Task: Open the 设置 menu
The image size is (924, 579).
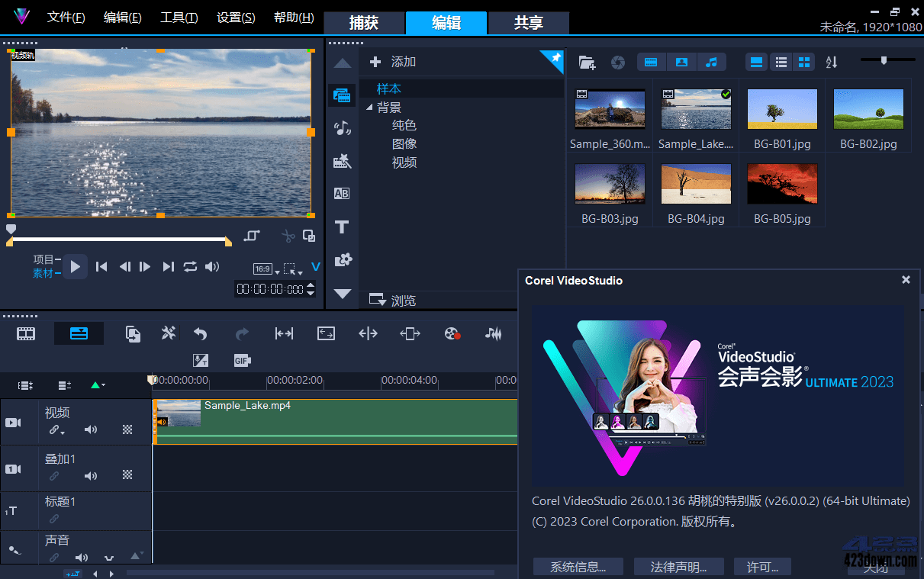Action: (x=235, y=17)
